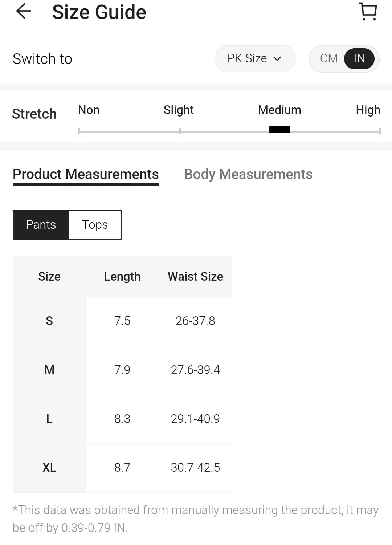Show the Pants size chart
The width and height of the screenshot is (392, 545).
[41, 225]
